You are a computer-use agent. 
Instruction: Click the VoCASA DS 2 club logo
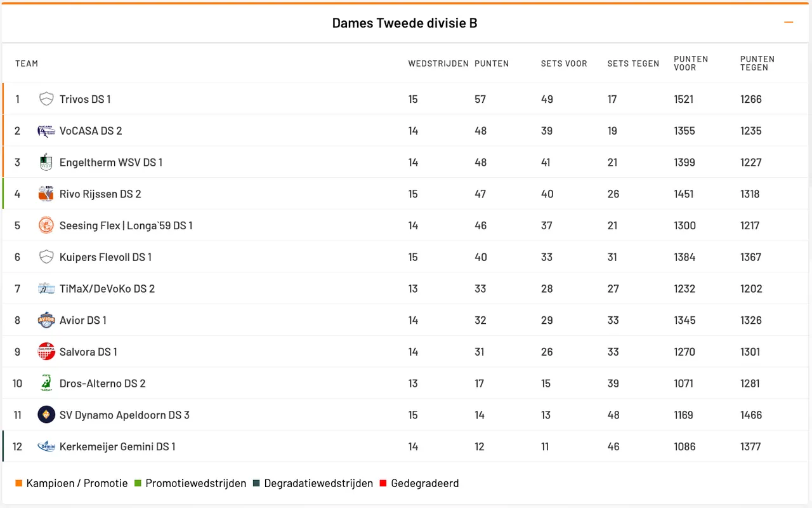click(46, 131)
